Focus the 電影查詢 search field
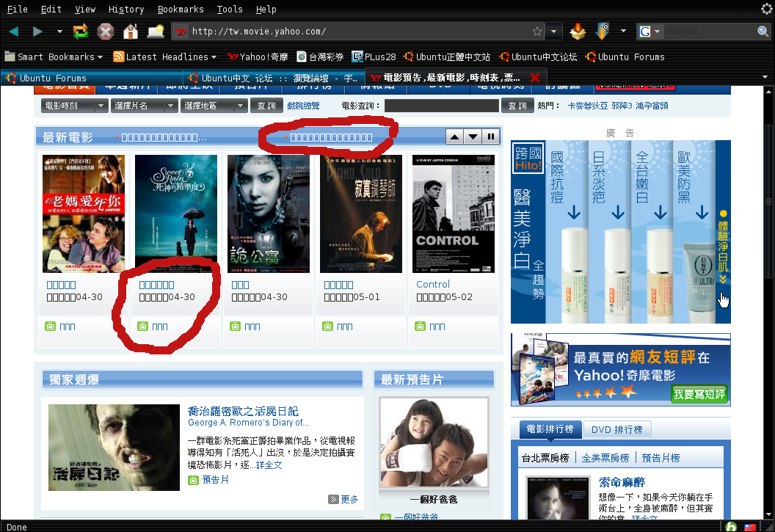 (x=442, y=105)
